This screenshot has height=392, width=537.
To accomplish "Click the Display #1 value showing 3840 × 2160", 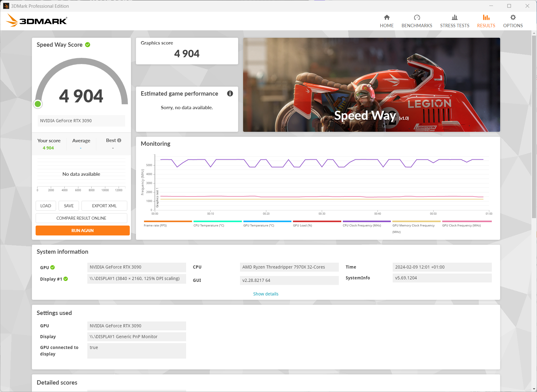I will [x=137, y=278].
